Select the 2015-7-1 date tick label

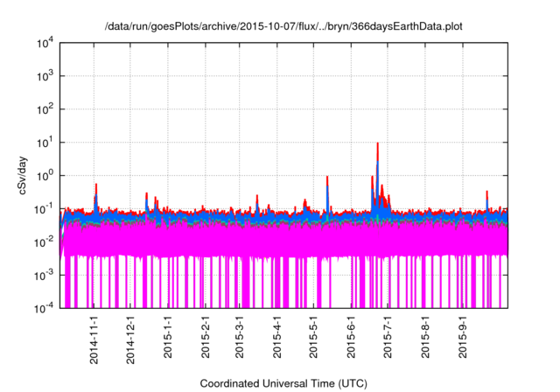[x=387, y=339]
